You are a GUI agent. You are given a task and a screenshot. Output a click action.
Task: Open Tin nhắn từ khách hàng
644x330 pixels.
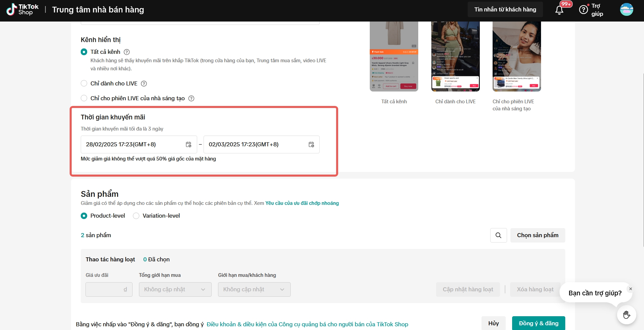(505, 9)
